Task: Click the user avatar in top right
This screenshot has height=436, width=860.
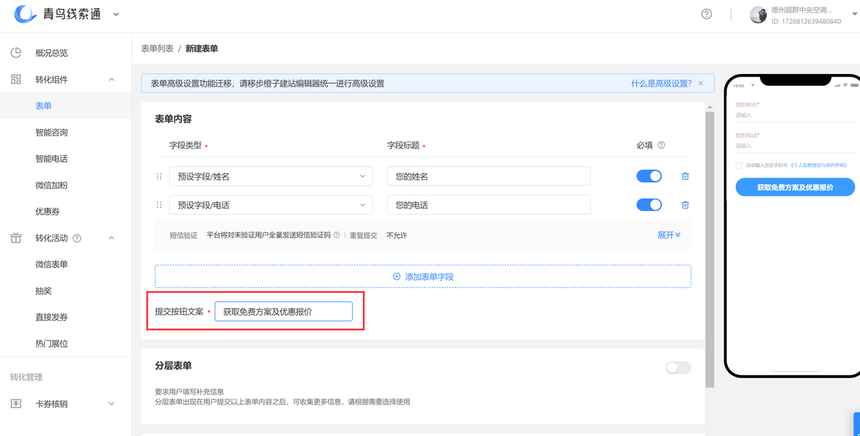Action: pyautogui.click(x=758, y=15)
